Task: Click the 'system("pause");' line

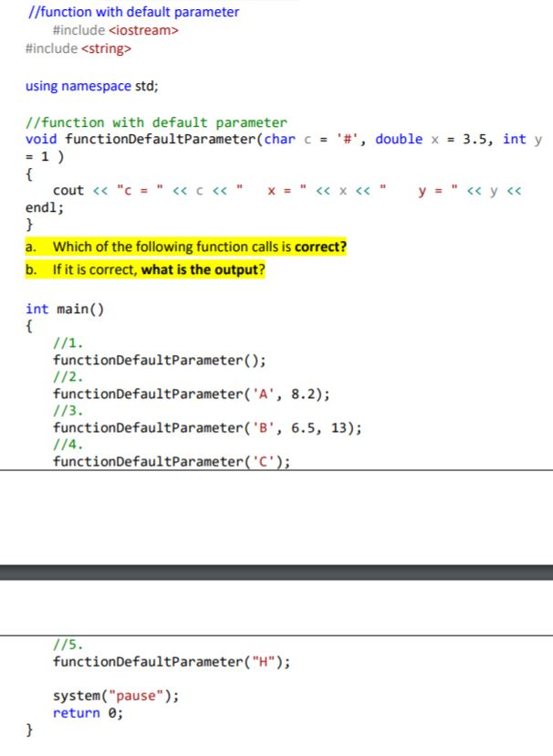Action: point(116,696)
